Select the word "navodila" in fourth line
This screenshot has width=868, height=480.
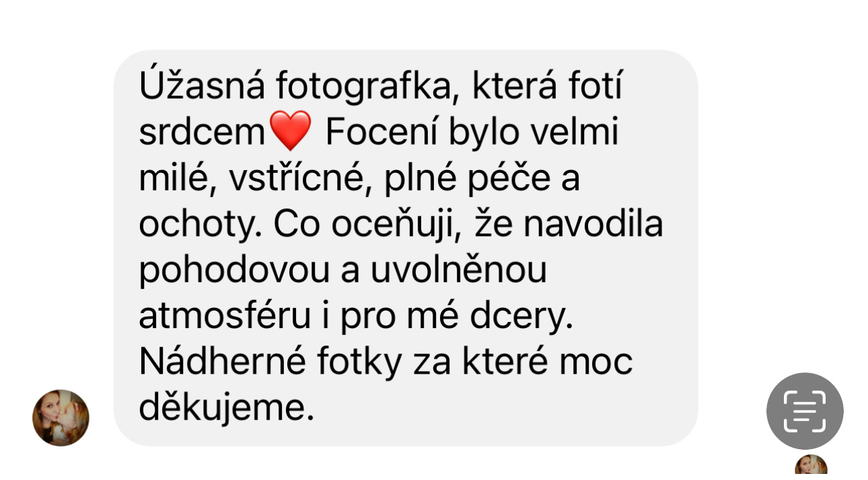pos(593,225)
